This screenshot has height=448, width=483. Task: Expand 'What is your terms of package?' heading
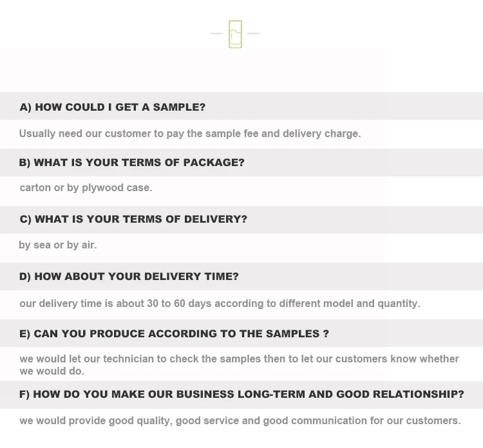pos(241,163)
